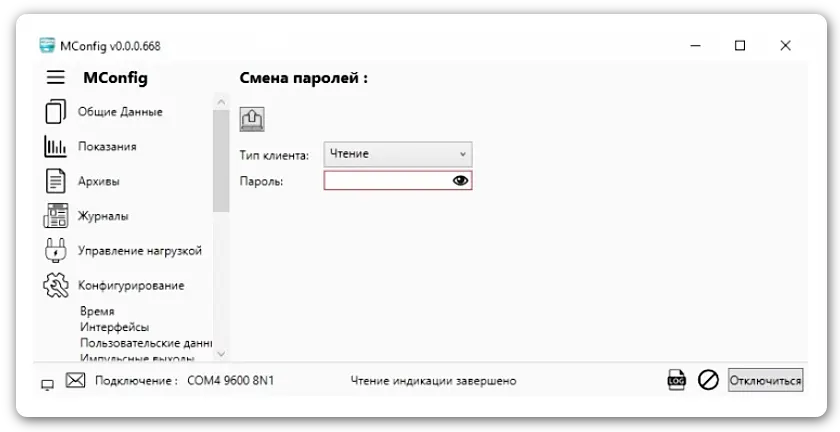Select the Время submenu item
This screenshot has height=432, width=840.
pyautogui.click(x=97, y=311)
